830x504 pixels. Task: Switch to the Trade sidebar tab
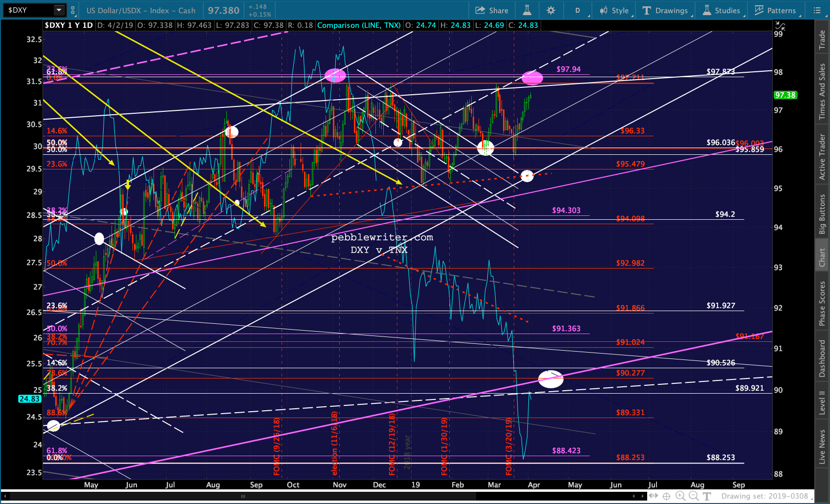822,40
